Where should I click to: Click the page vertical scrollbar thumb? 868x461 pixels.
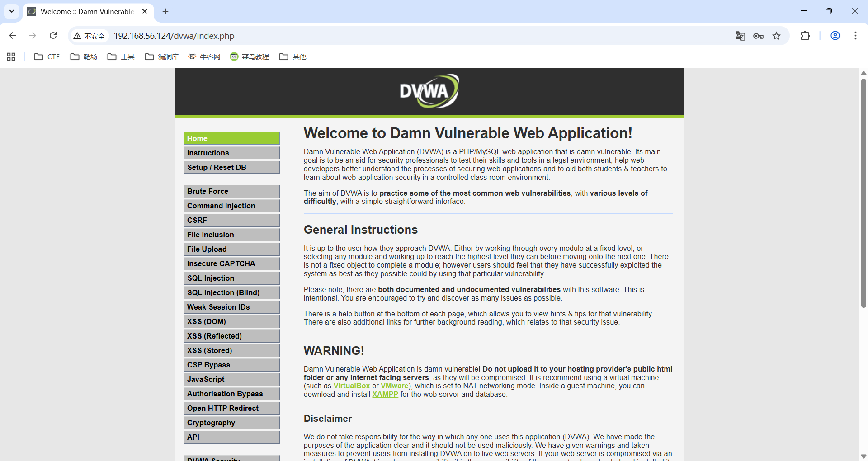[863, 193]
